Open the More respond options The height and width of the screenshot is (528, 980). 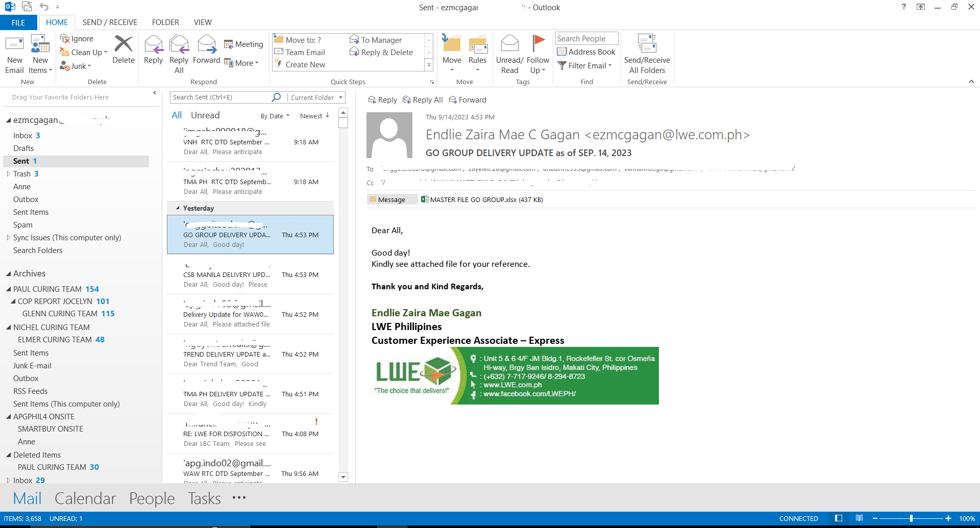coord(241,63)
